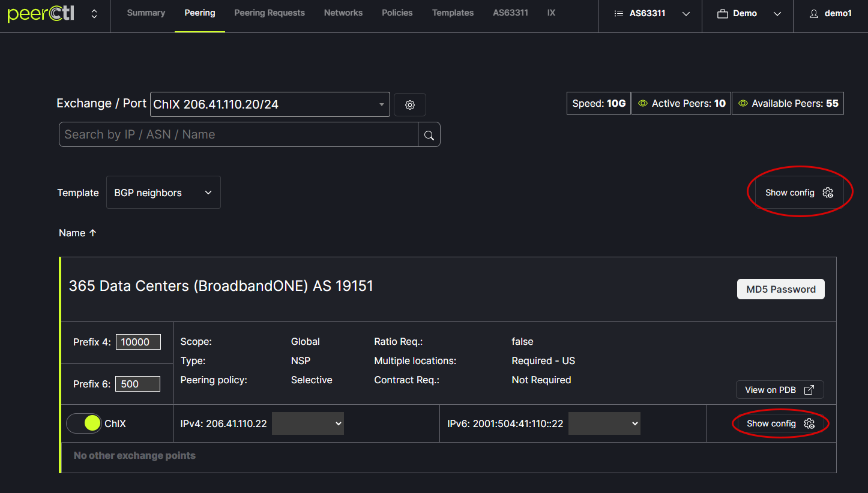The image size is (868, 493).
Task: Switch to the Peering Requests tab
Action: tap(270, 13)
